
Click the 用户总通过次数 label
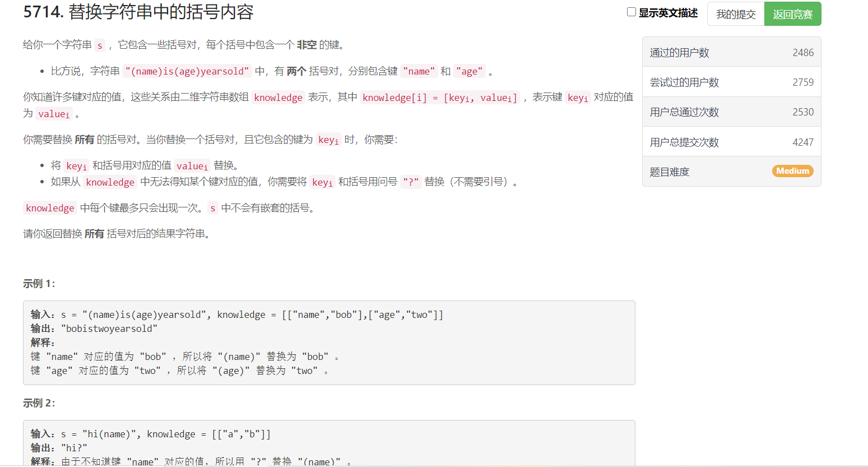(x=684, y=112)
